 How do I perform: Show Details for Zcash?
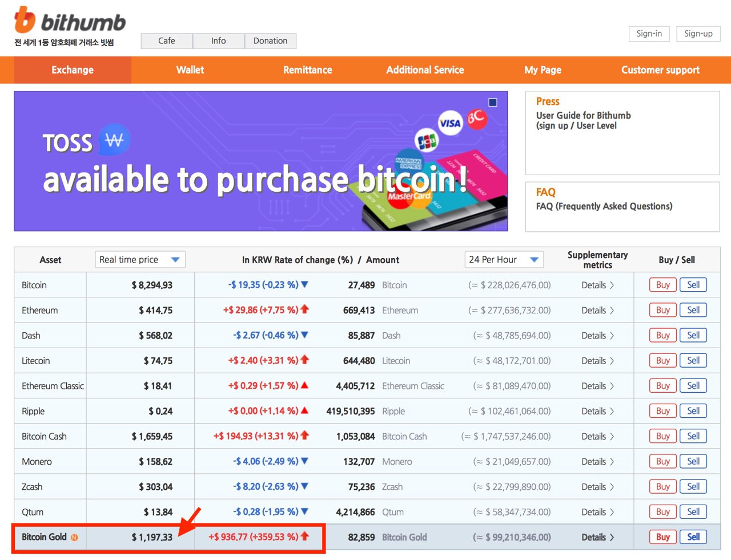[x=597, y=487]
